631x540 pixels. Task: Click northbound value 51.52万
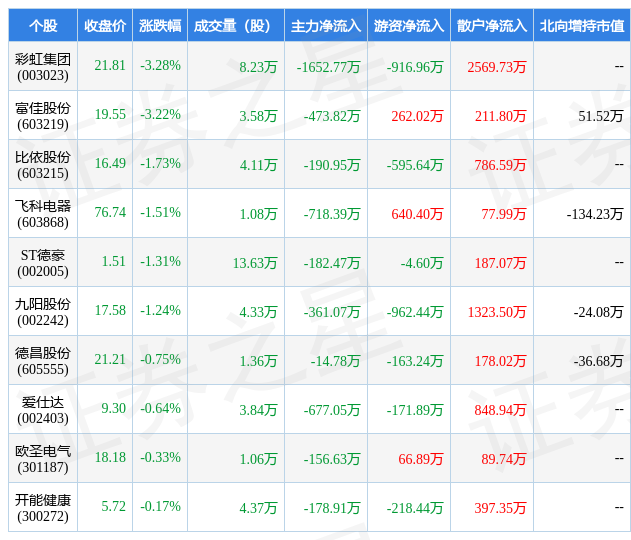(601, 116)
